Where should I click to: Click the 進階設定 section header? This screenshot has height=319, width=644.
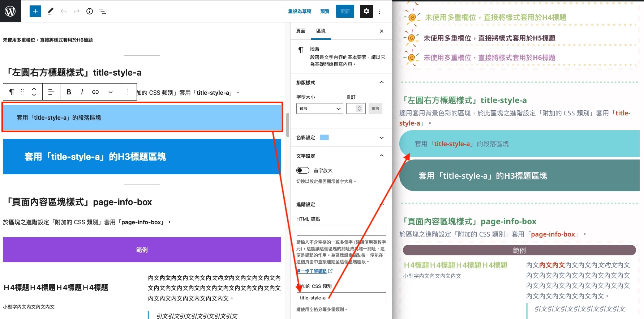(x=341, y=204)
